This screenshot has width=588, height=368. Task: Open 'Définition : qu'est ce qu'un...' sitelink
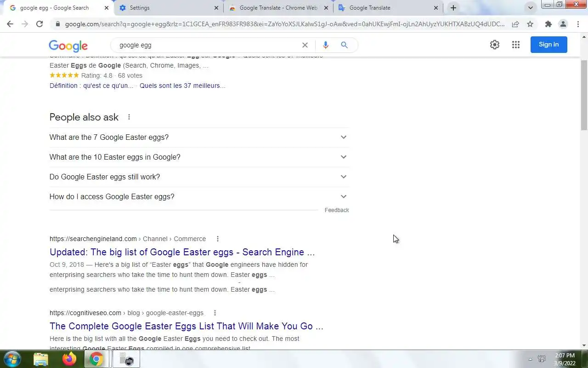[91, 86]
